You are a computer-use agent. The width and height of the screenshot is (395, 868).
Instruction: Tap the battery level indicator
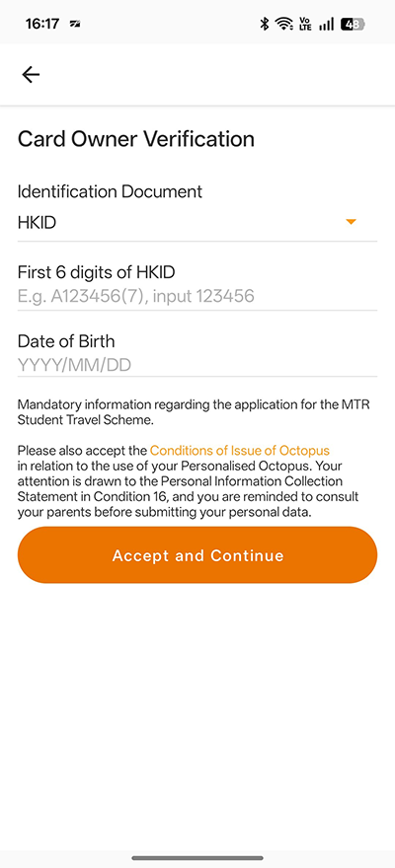coord(353,24)
